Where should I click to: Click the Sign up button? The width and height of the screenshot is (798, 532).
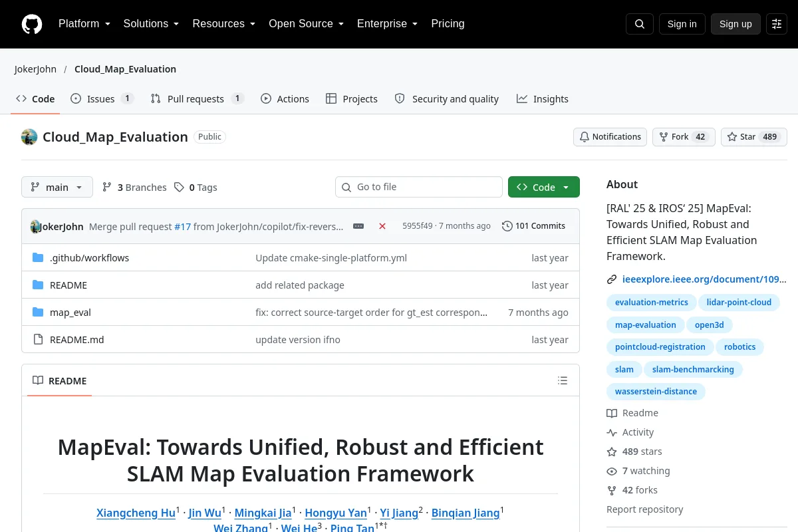point(735,24)
